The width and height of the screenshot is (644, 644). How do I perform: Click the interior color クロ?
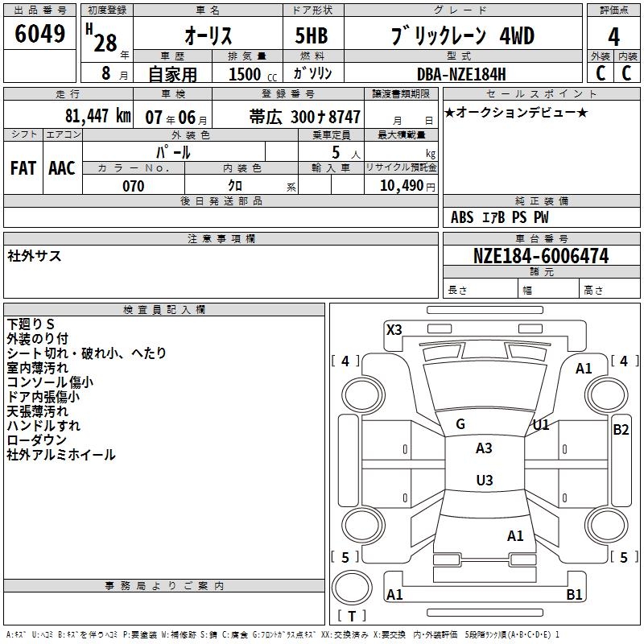point(235,185)
